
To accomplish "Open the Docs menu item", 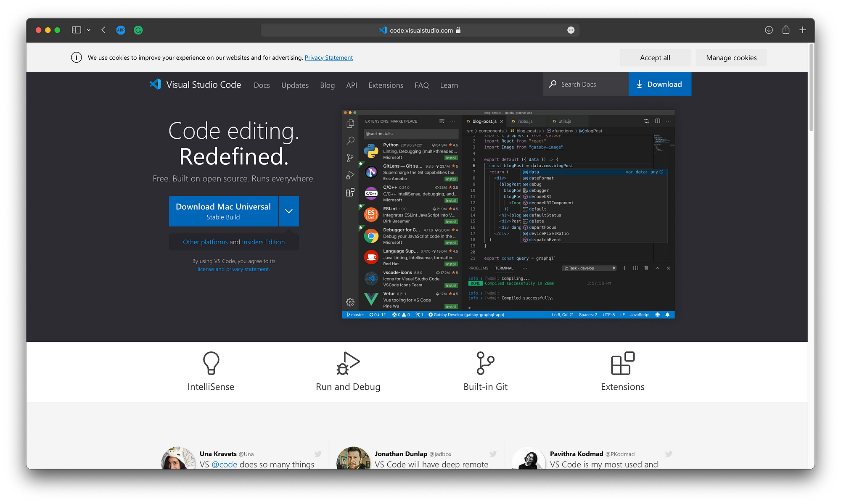I will coord(262,85).
